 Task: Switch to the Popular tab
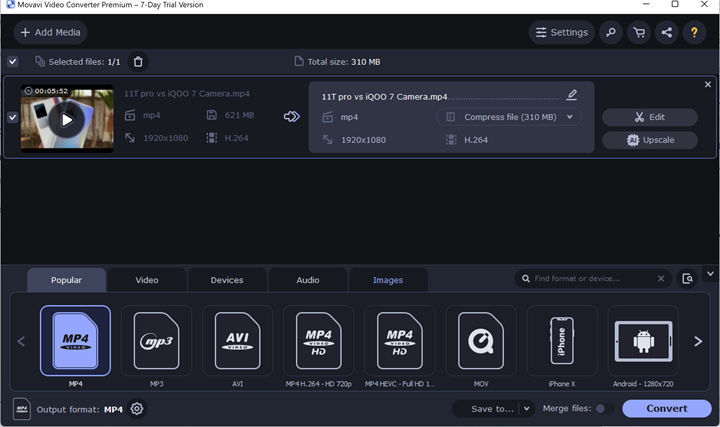[x=67, y=280]
